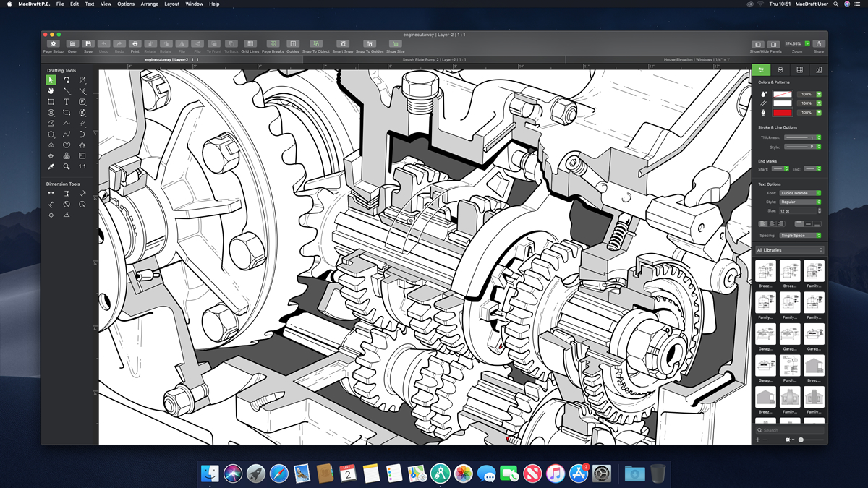Enable Smart Snap
868x488 pixels.
(x=343, y=43)
